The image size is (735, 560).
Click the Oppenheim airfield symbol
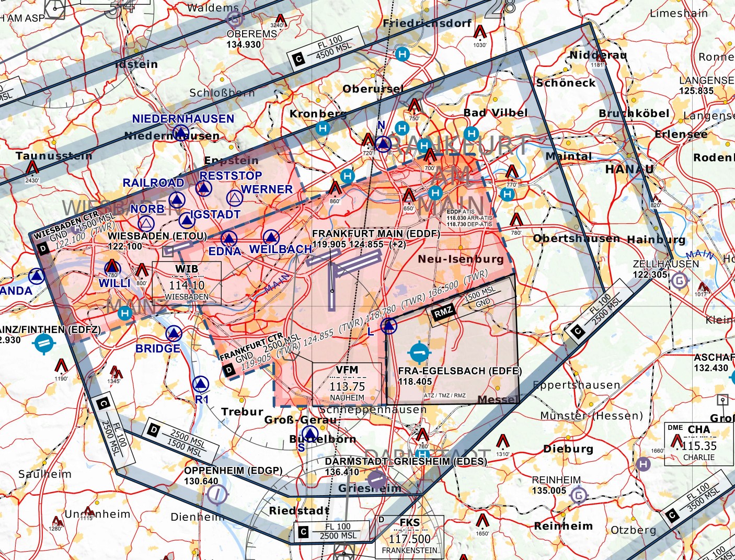tap(217, 494)
